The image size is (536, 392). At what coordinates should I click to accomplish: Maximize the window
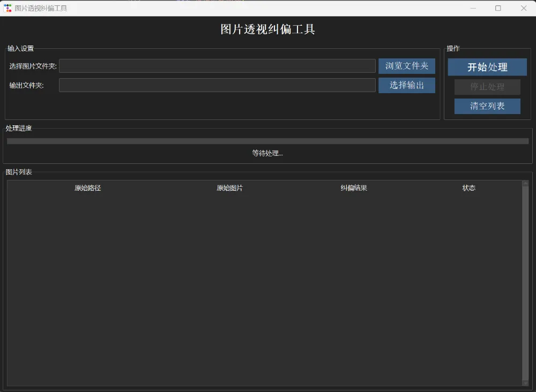(498, 8)
